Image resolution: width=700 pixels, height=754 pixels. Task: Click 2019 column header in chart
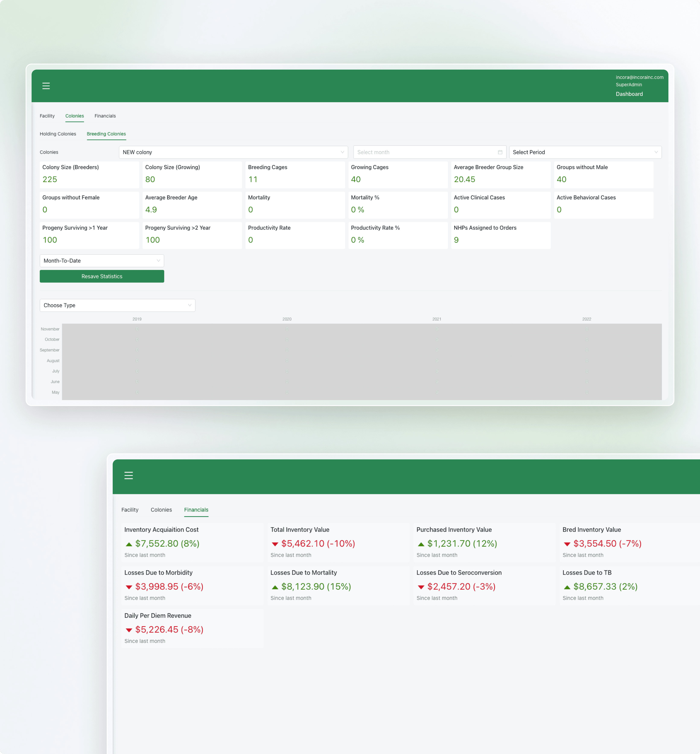[137, 319]
